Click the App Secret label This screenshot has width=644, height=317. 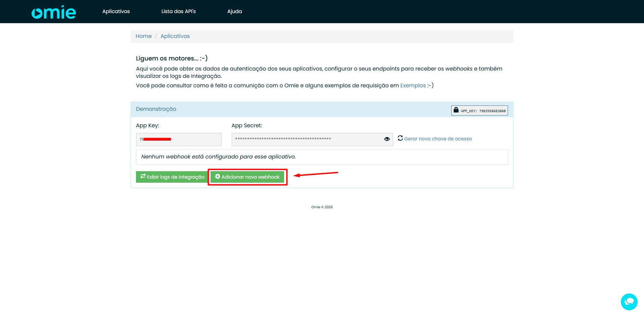(246, 125)
